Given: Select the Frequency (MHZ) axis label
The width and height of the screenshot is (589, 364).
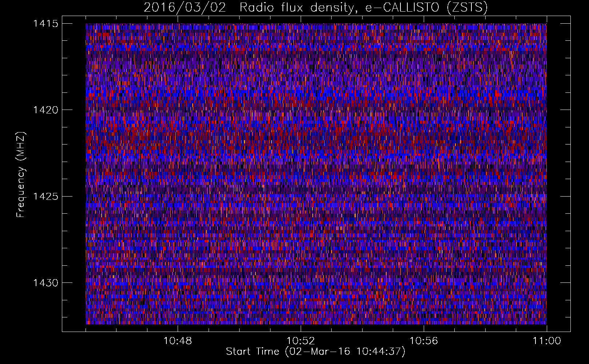Looking at the screenshot, I should click(21, 174).
